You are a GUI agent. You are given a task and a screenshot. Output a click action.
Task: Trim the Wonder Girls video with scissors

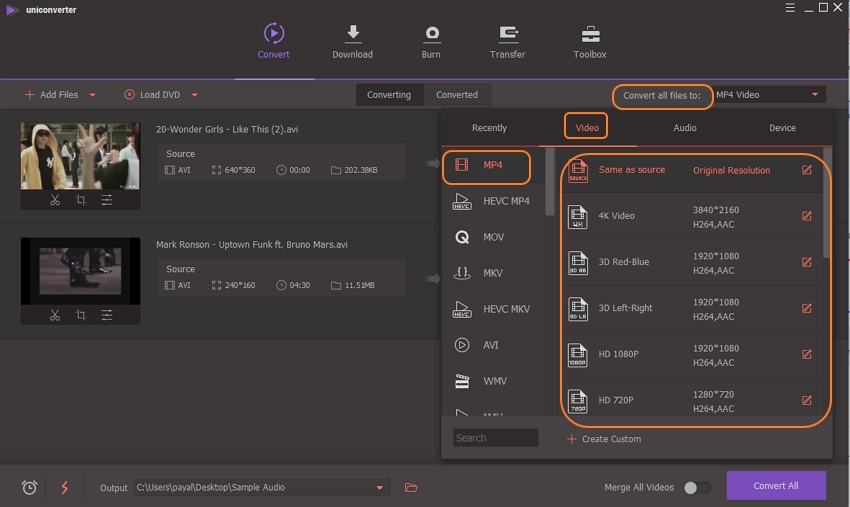tap(55, 200)
